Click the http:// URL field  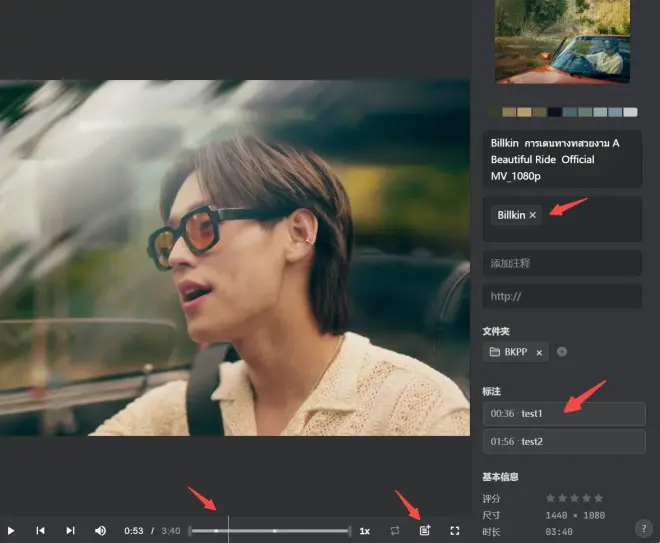coord(562,296)
